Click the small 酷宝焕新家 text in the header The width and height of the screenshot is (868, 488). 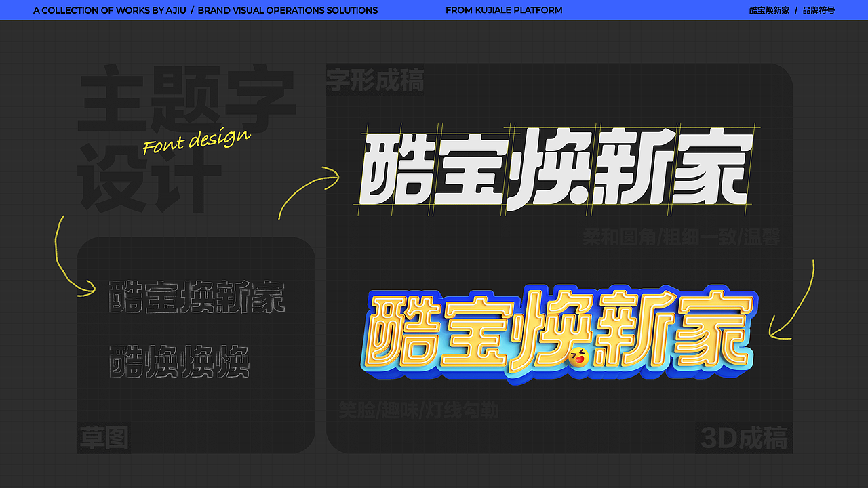click(x=769, y=10)
